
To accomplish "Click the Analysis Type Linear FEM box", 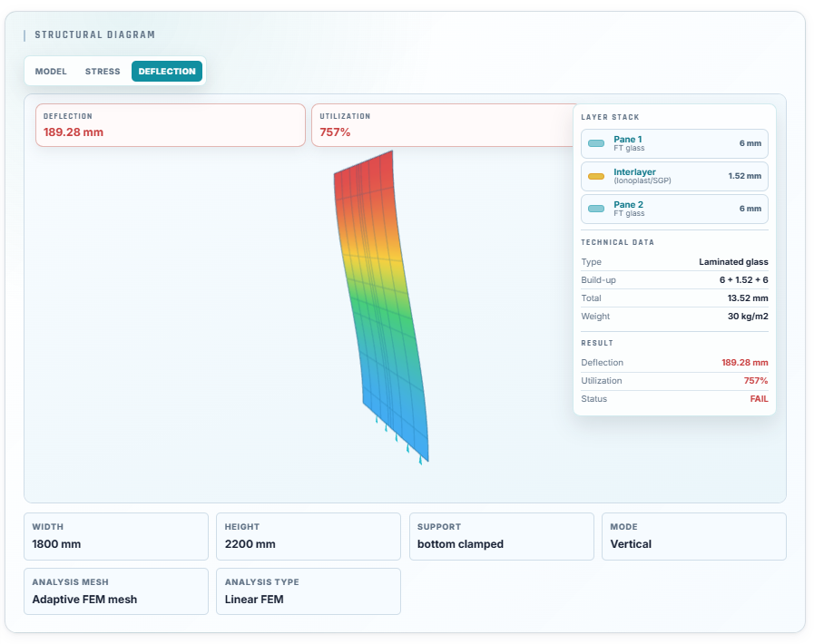I will pyautogui.click(x=309, y=591).
